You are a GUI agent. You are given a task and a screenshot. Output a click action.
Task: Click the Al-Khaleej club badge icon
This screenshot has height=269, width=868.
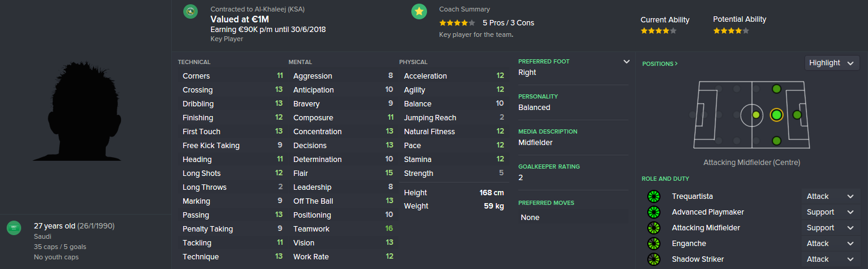click(191, 11)
